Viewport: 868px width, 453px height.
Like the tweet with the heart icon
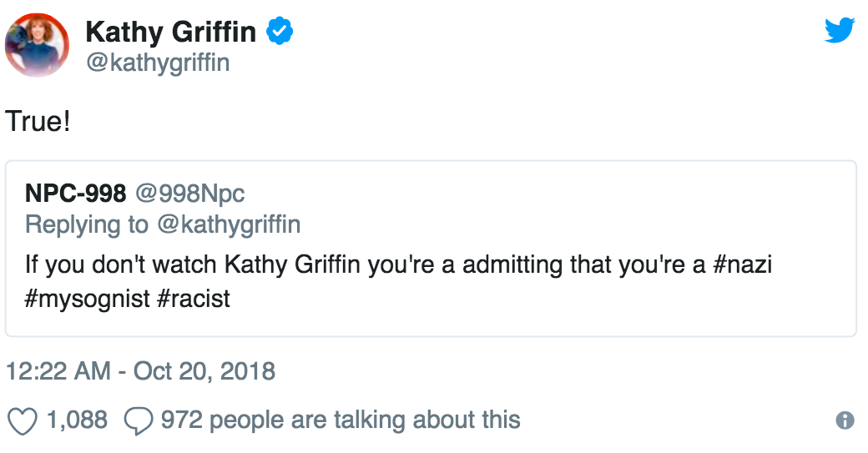[23, 420]
